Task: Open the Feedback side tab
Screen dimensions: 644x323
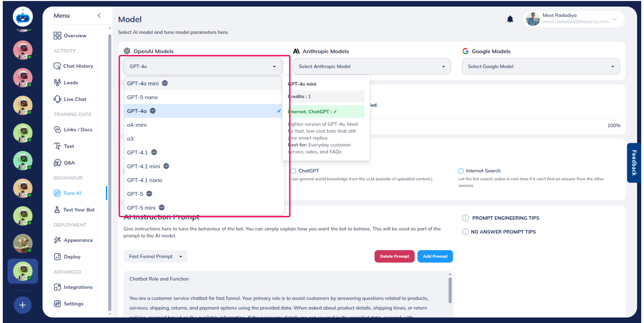Action: tap(634, 163)
